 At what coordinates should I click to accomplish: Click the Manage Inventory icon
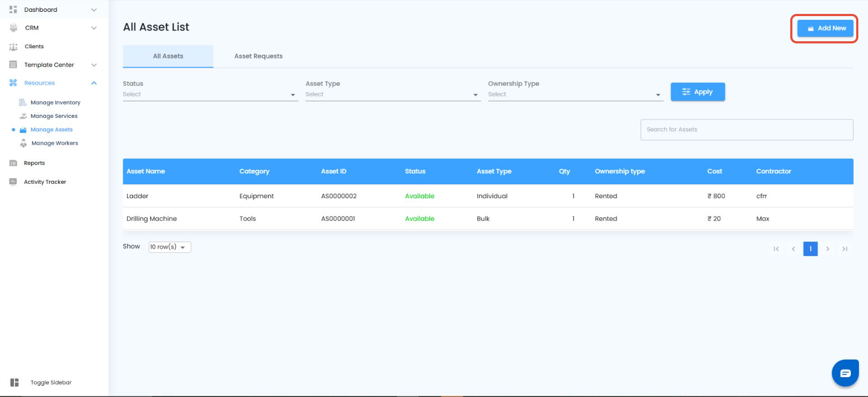click(x=23, y=102)
